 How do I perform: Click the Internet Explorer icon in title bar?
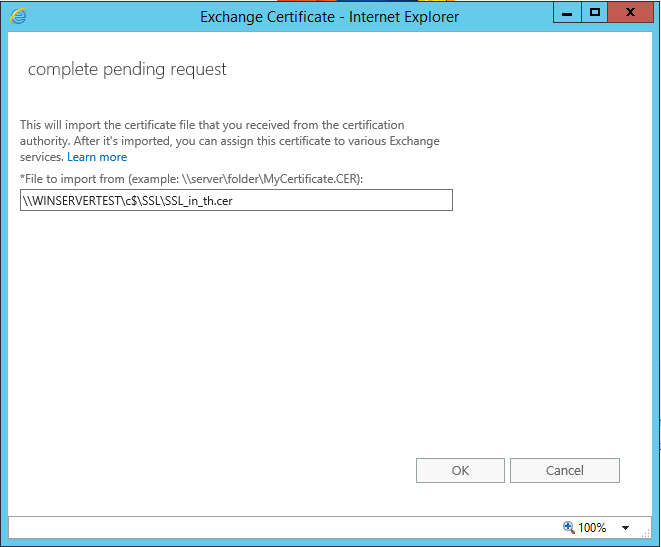coord(18,16)
